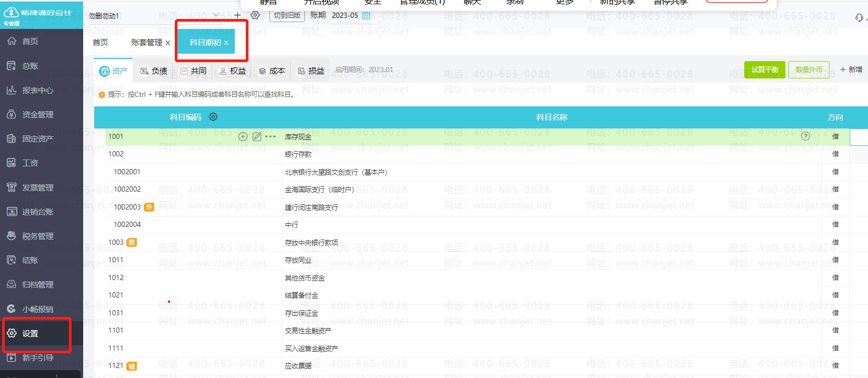The width and height of the screenshot is (868, 378).
Task: Click the 数量外币 button
Action: tap(809, 69)
